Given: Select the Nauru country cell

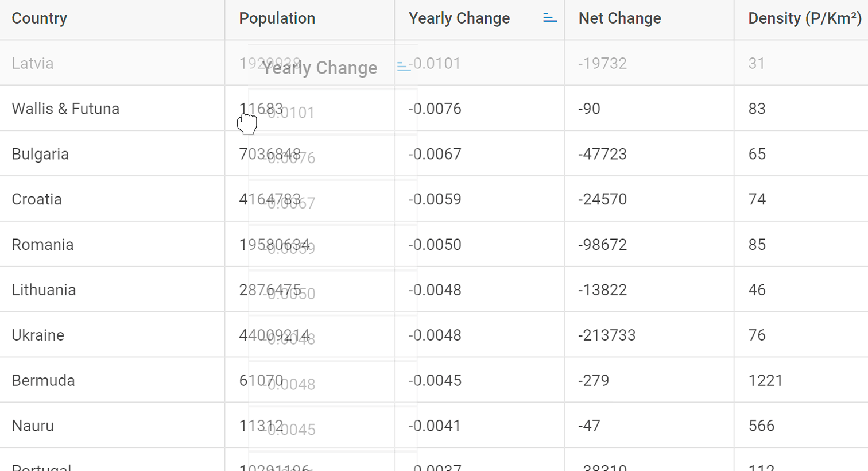Looking at the screenshot, I should point(112,426).
